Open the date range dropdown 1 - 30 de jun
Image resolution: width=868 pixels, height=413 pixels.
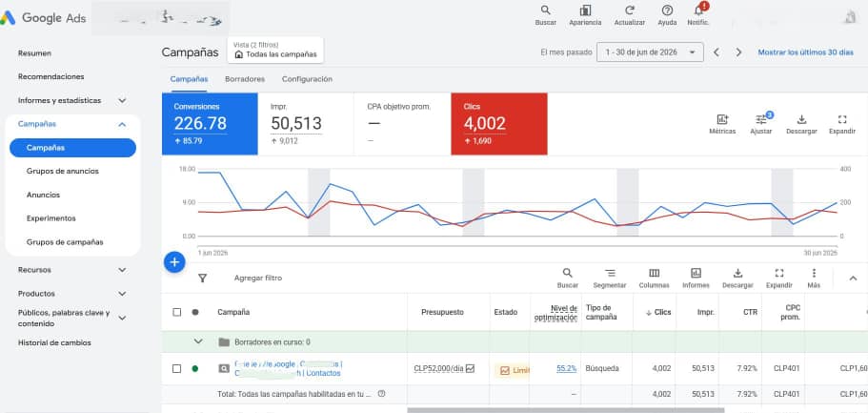[x=650, y=52]
